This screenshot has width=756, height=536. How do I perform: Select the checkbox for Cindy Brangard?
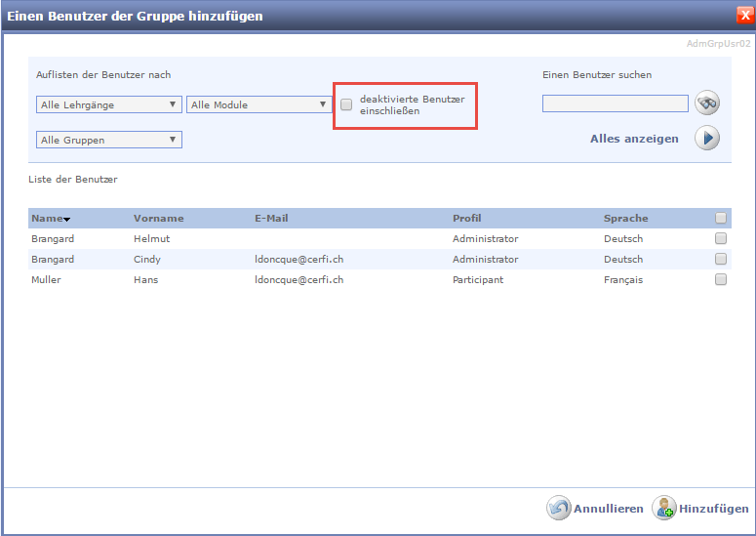point(721,259)
